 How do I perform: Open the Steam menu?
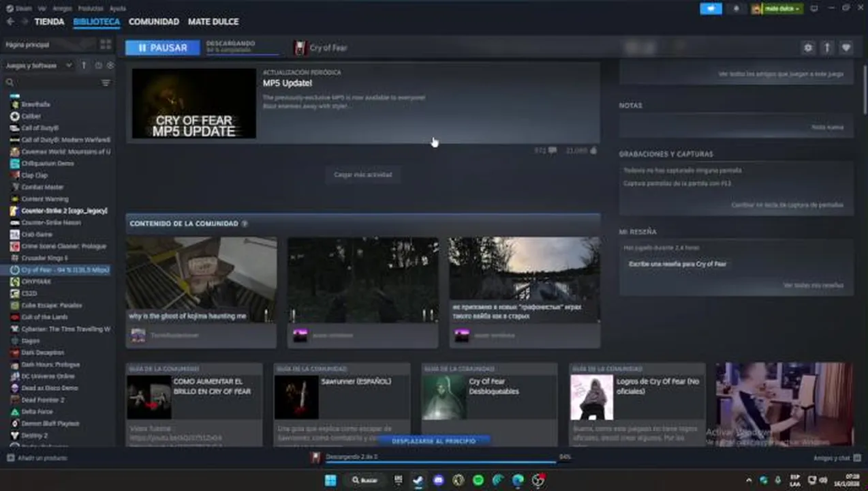[x=20, y=8]
